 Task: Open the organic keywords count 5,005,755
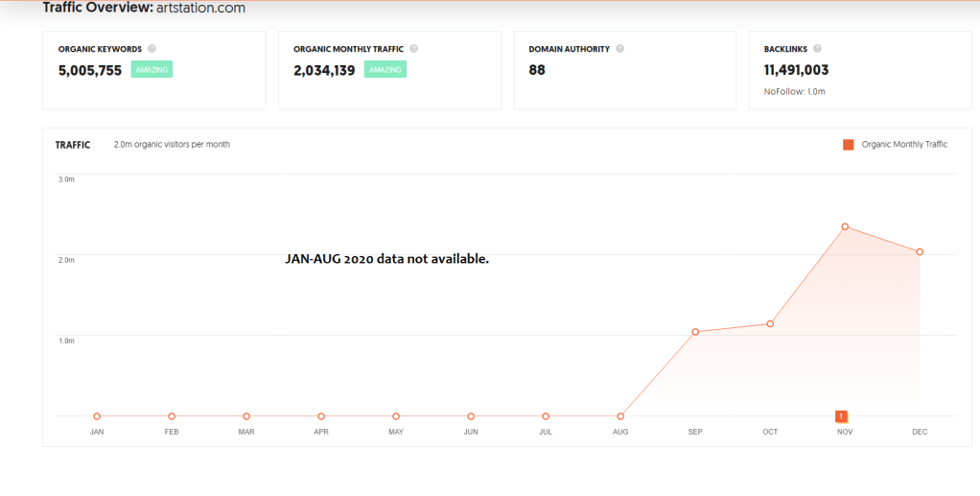(90, 70)
